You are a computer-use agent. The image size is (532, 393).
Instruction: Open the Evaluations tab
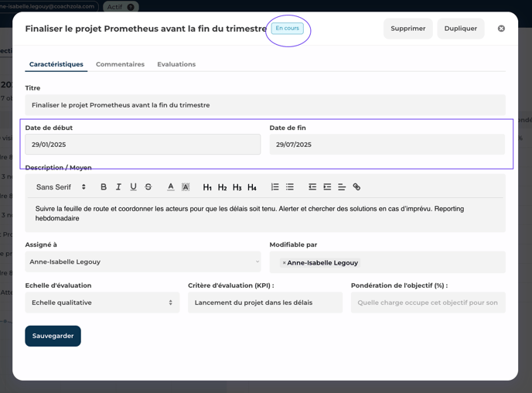[176, 64]
